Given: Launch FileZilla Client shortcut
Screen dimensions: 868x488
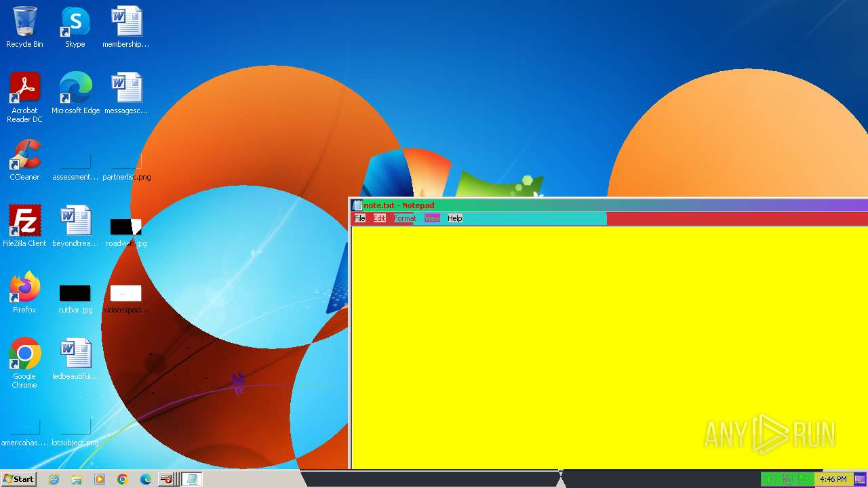Looking at the screenshot, I should 24,226.
